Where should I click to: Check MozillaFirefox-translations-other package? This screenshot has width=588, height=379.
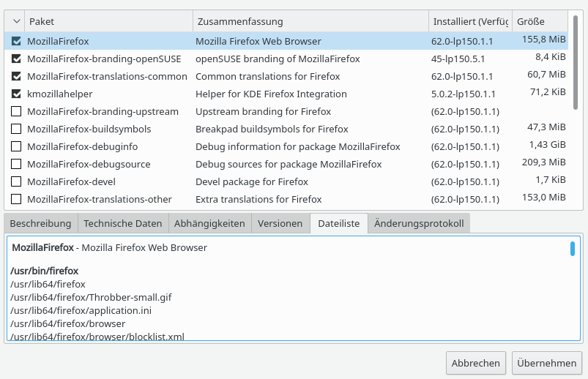[x=16, y=199]
